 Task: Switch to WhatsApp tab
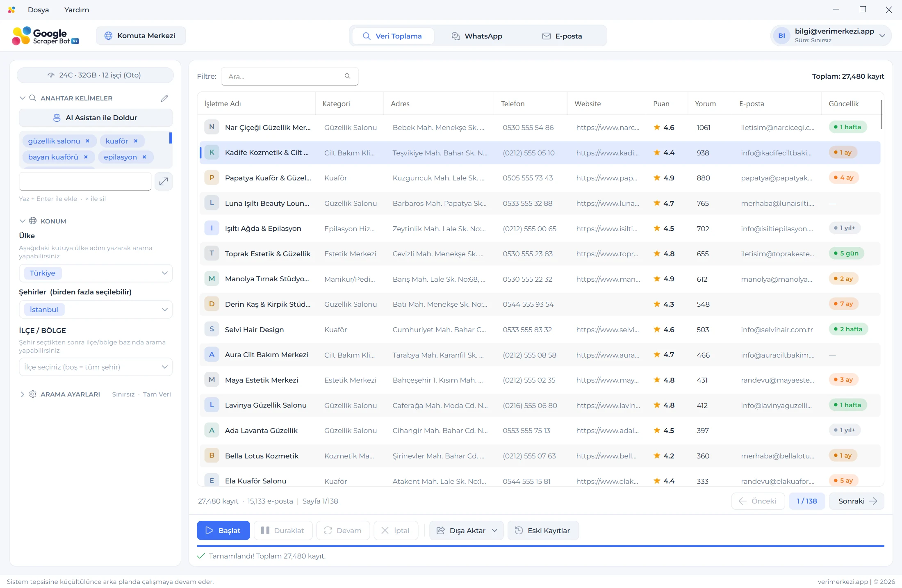(x=477, y=36)
